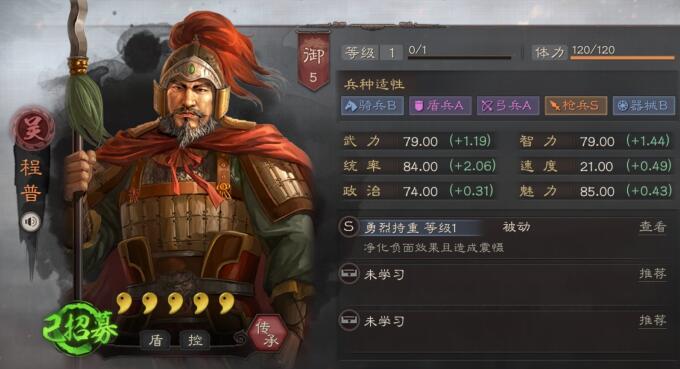Image resolution: width=680 pixels, height=369 pixels.
Task: Tap the red 御 5 cost banner
Action: (313, 61)
